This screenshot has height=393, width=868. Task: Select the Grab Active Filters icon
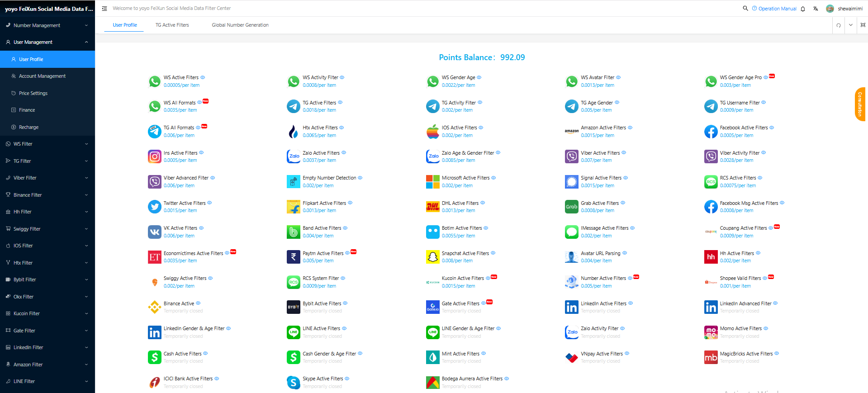(572, 207)
